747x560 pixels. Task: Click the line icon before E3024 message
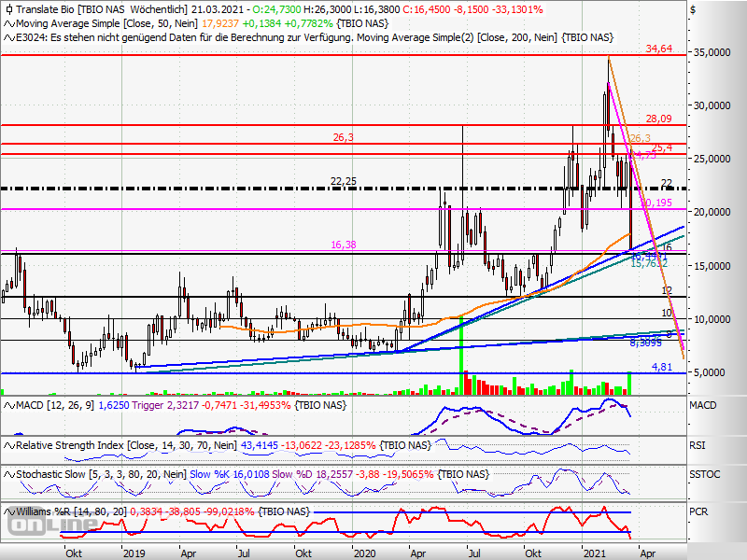(8, 37)
